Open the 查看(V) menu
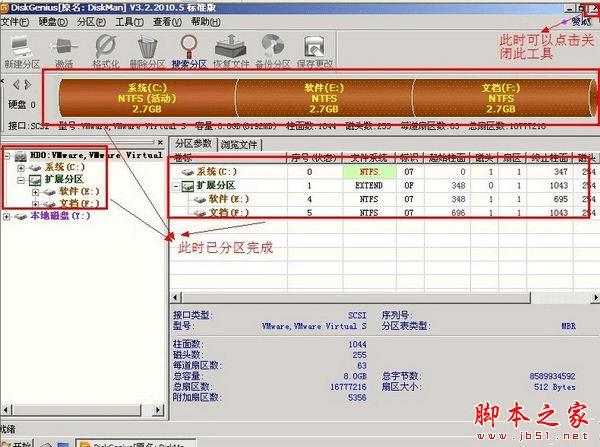Image resolution: width=600 pixels, height=447 pixels. click(x=168, y=22)
